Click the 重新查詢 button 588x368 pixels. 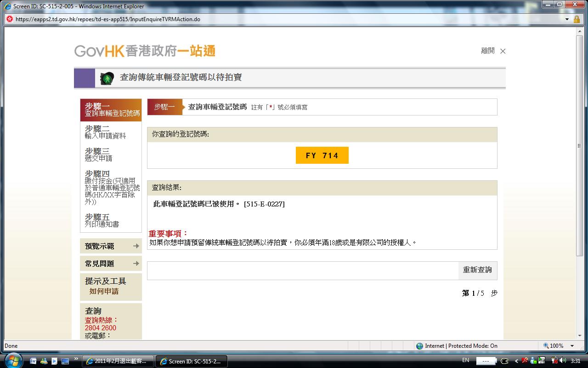[x=477, y=270]
